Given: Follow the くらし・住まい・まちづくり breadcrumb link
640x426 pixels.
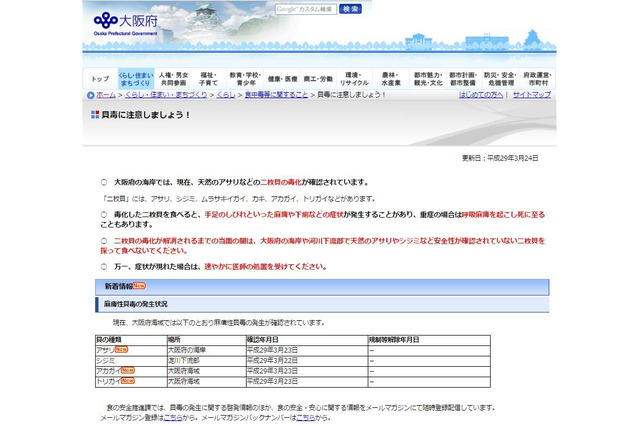Looking at the screenshot, I should pyautogui.click(x=166, y=95).
